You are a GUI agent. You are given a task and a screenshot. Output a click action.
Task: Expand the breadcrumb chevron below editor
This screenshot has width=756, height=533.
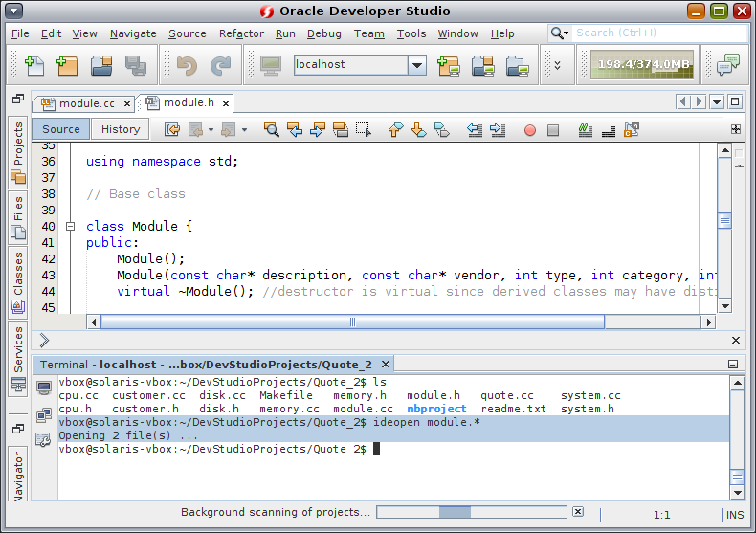point(44,341)
